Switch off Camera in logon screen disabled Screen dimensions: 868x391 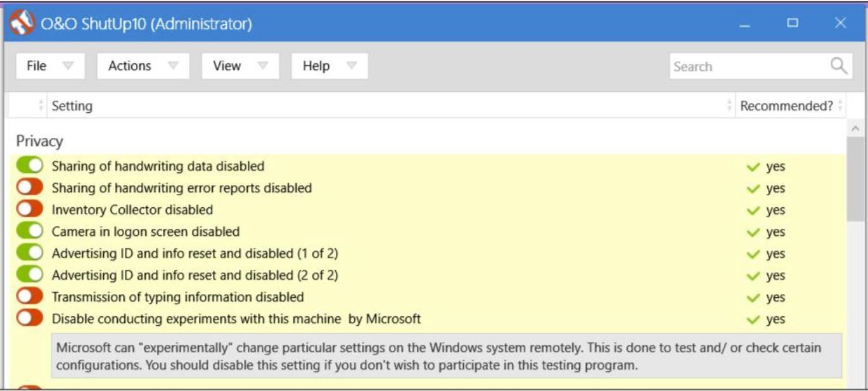click(x=30, y=231)
